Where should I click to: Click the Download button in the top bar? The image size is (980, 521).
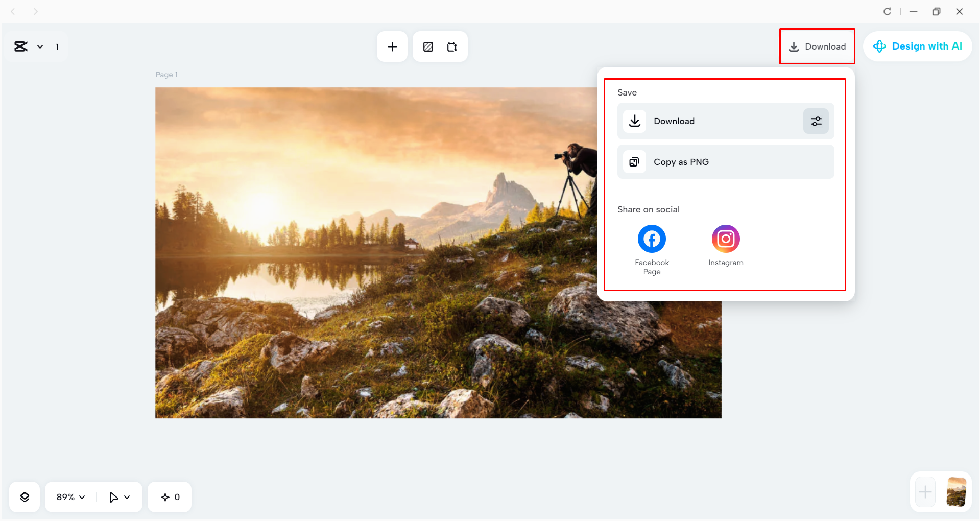click(x=817, y=46)
